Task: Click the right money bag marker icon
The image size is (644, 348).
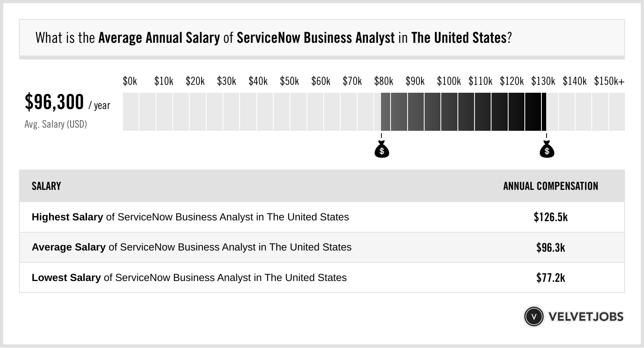Action: pos(547,149)
